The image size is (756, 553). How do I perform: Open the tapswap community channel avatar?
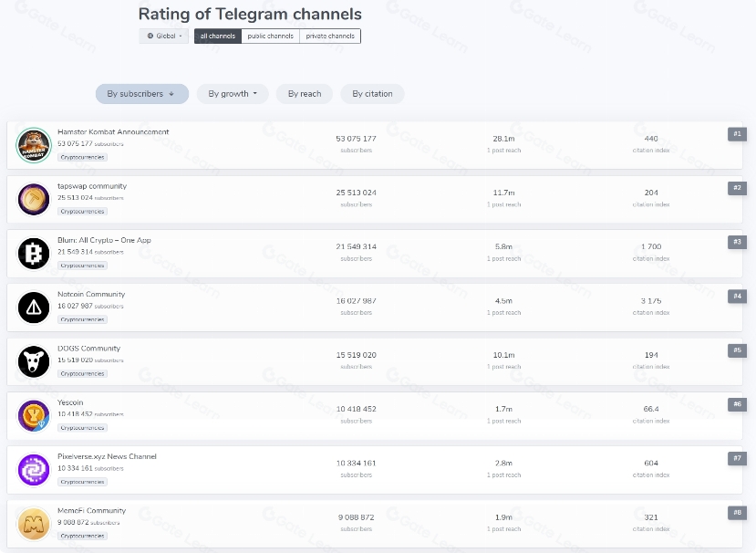pos(34,199)
